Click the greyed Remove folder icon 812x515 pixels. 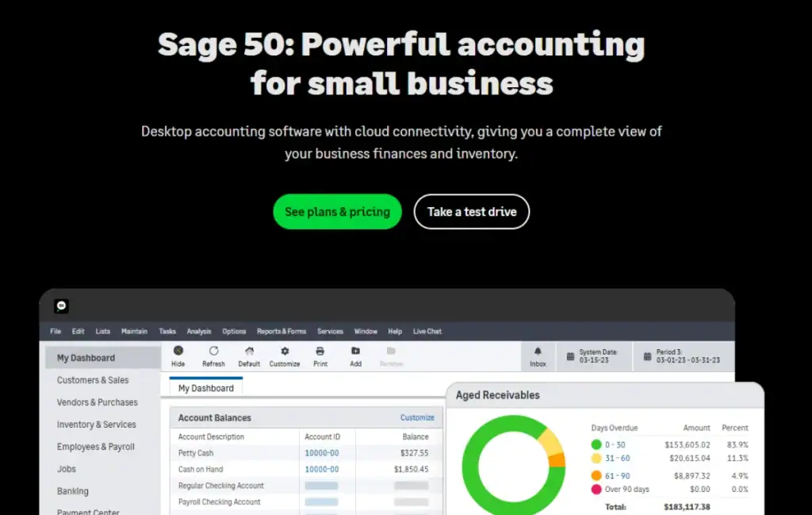(x=391, y=351)
